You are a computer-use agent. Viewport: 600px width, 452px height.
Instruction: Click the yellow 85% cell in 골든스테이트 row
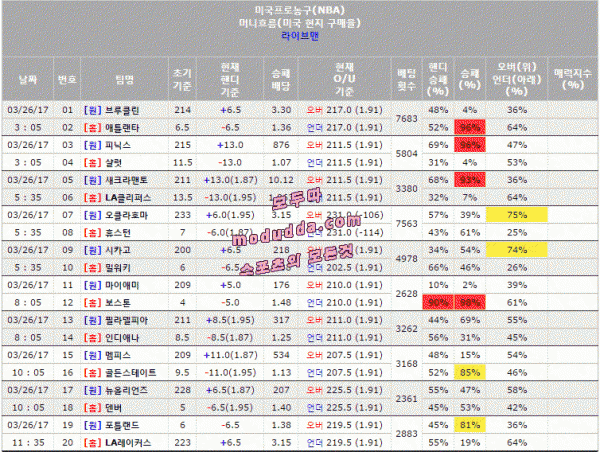coord(470,373)
